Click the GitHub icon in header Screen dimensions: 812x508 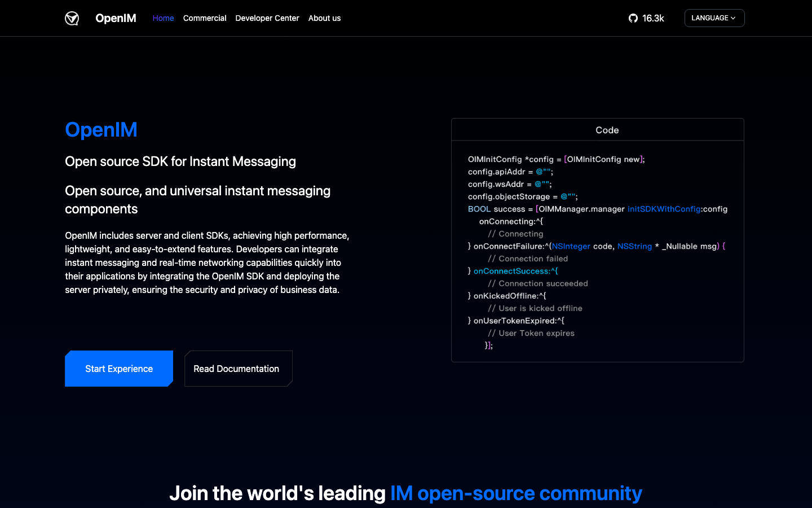[633, 18]
